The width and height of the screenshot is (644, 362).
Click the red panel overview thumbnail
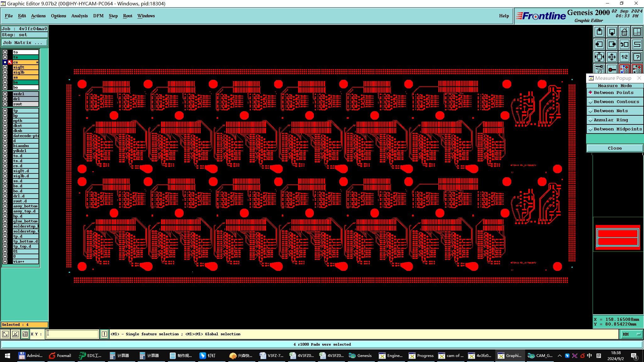618,238
